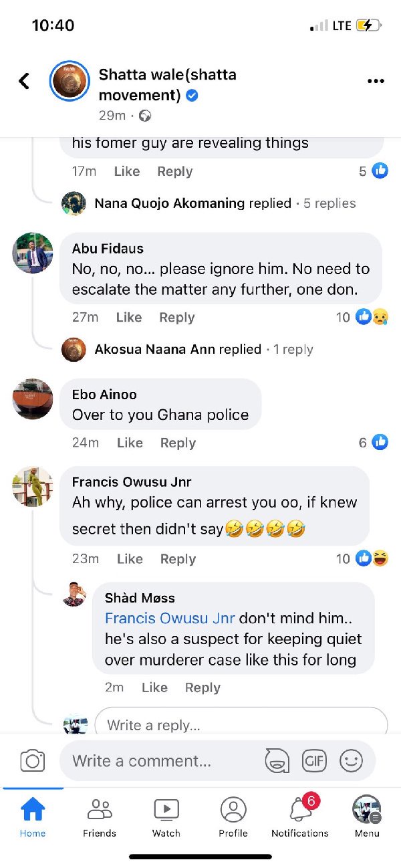Screen dimensions: 401x868
Task: Tap the Write a comment field
Action: pyautogui.click(x=160, y=761)
